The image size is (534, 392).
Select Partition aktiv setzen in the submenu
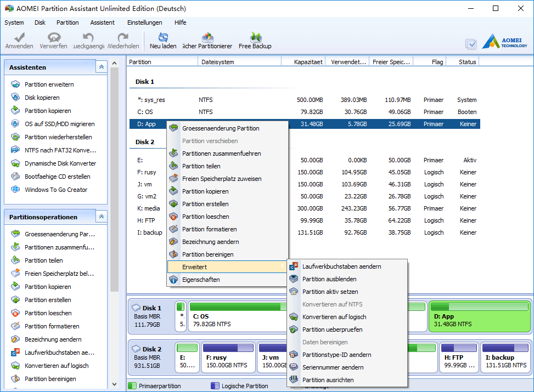click(x=347, y=292)
